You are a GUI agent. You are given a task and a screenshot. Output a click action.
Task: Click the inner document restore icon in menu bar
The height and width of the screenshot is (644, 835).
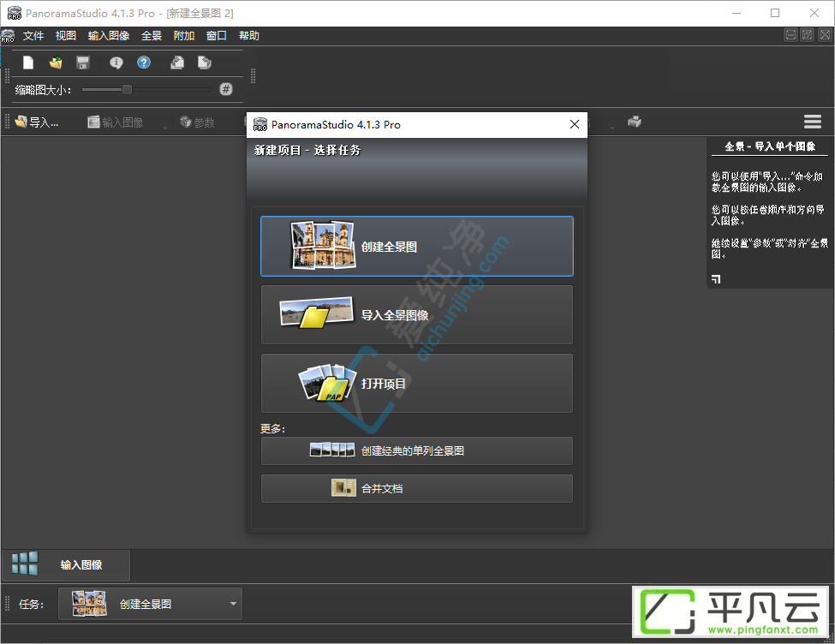coord(808,35)
